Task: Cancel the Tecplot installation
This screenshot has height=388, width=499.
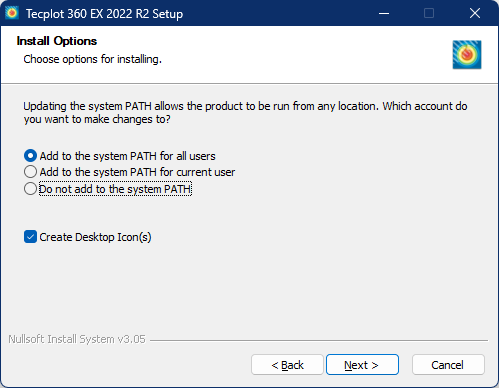Action: click(x=448, y=365)
